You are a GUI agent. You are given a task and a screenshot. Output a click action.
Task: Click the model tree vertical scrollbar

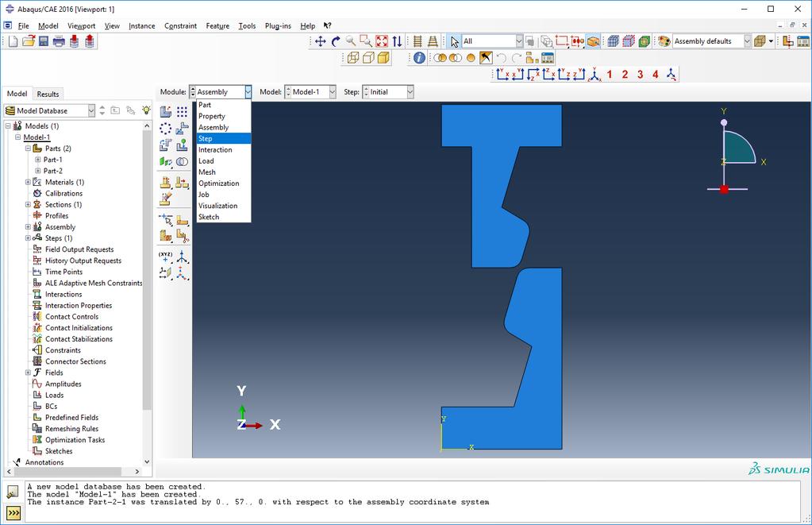147,269
